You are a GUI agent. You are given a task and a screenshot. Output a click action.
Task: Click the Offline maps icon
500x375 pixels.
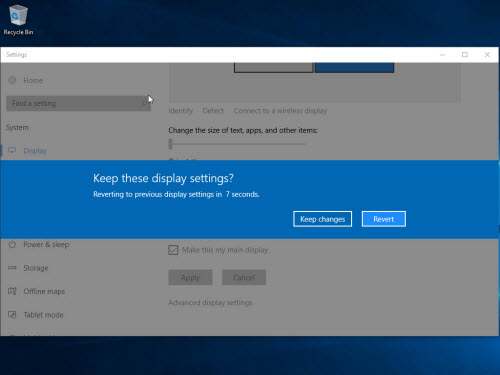pyautogui.click(x=12, y=291)
